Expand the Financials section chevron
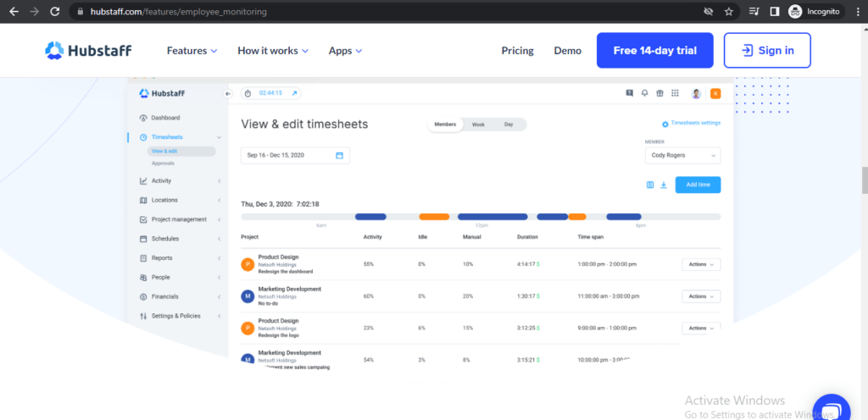This screenshot has height=420, width=868. pyautogui.click(x=220, y=296)
